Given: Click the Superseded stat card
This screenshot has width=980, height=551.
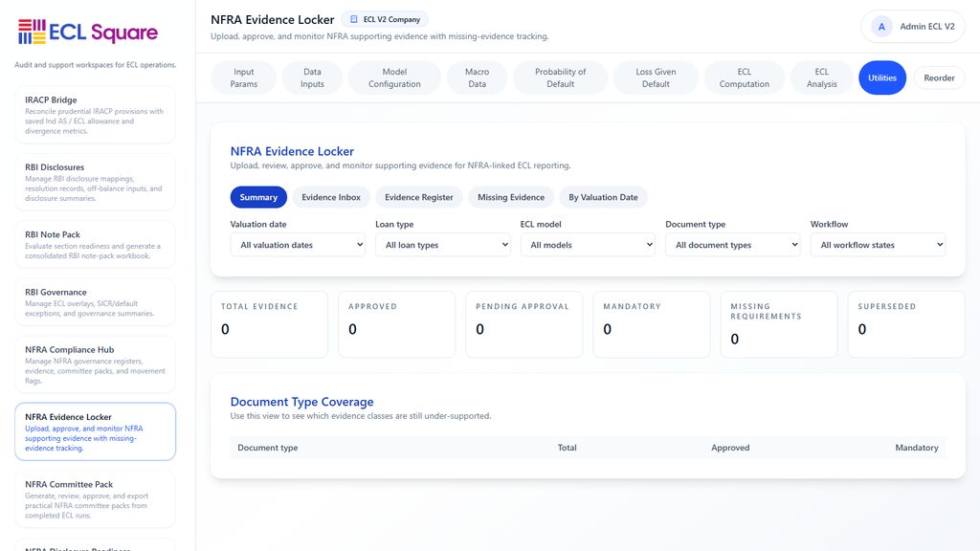Looking at the screenshot, I should tap(906, 325).
